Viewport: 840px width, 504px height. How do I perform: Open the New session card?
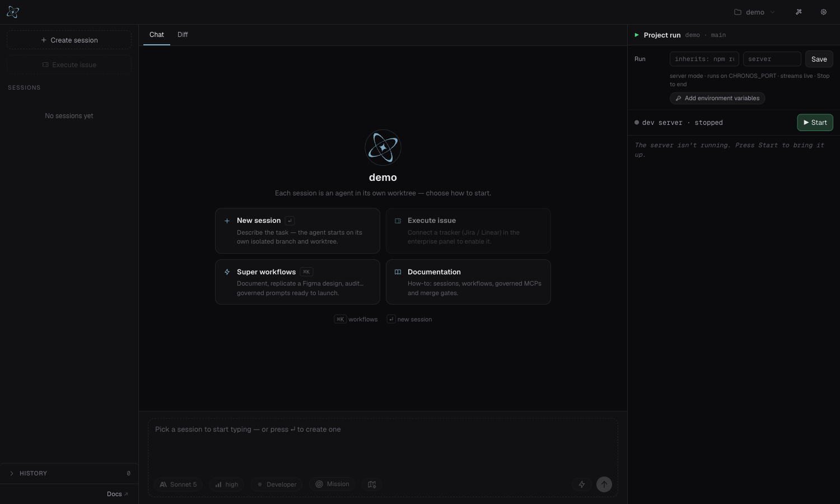[x=297, y=231]
